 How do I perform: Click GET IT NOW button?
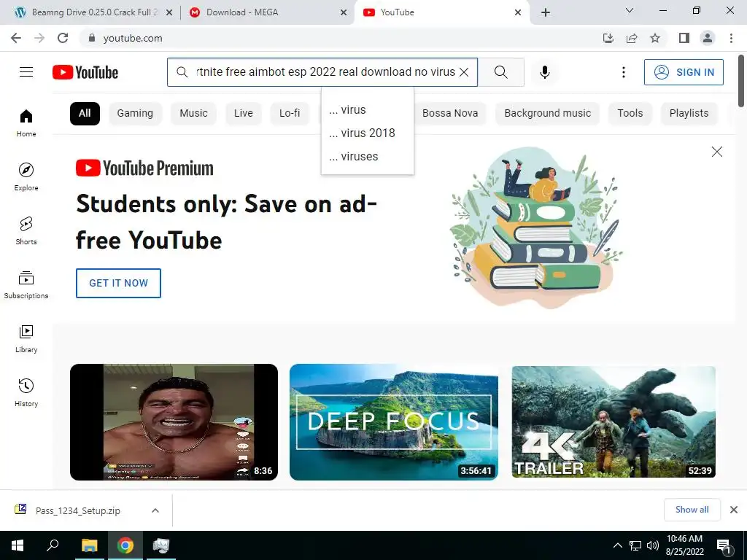119,283
